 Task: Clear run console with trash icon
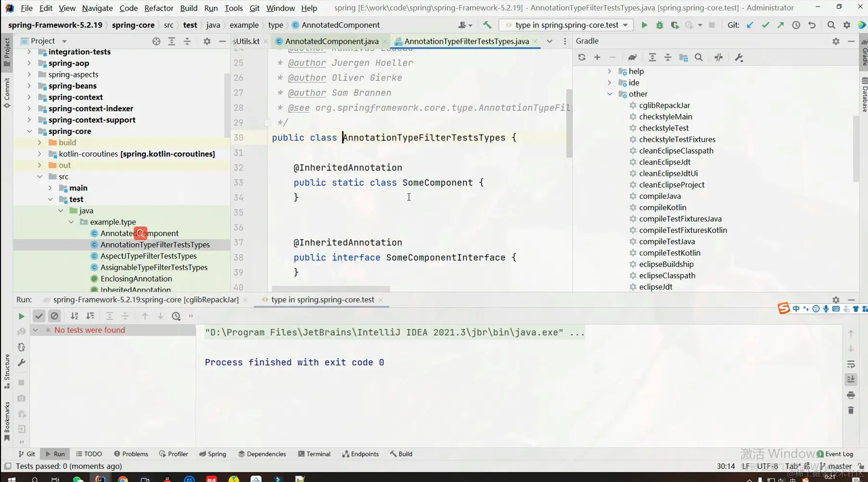[x=851, y=410]
